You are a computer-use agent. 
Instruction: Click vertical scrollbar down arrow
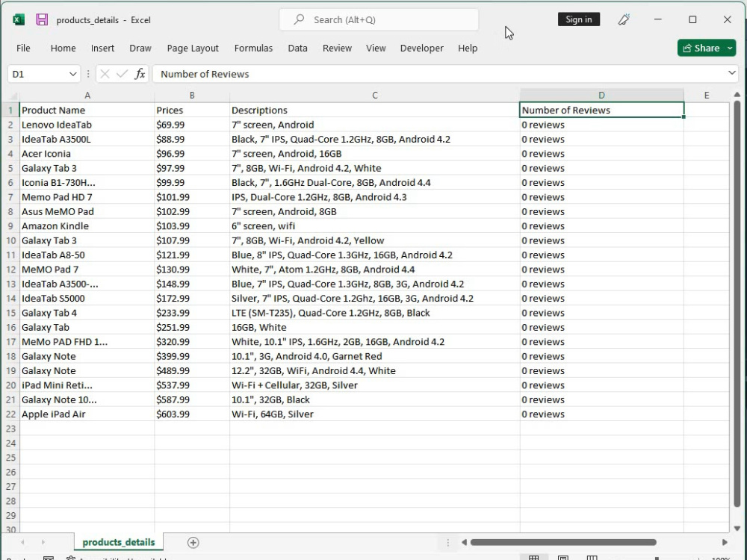[x=737, y=528]
